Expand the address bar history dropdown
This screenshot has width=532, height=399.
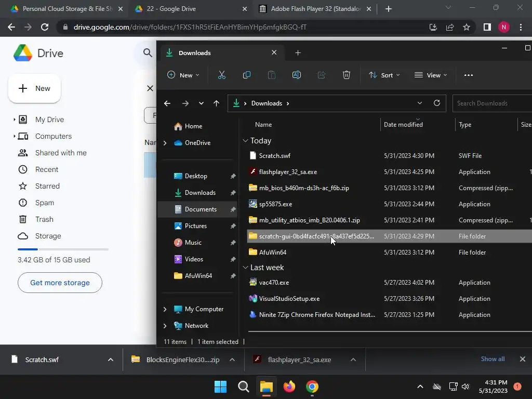point(420,103)
